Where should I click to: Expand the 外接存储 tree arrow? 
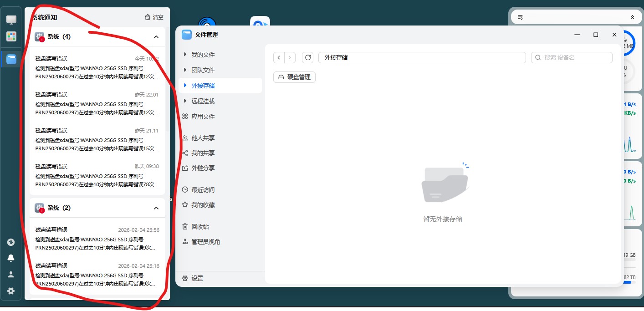(185, 86)
